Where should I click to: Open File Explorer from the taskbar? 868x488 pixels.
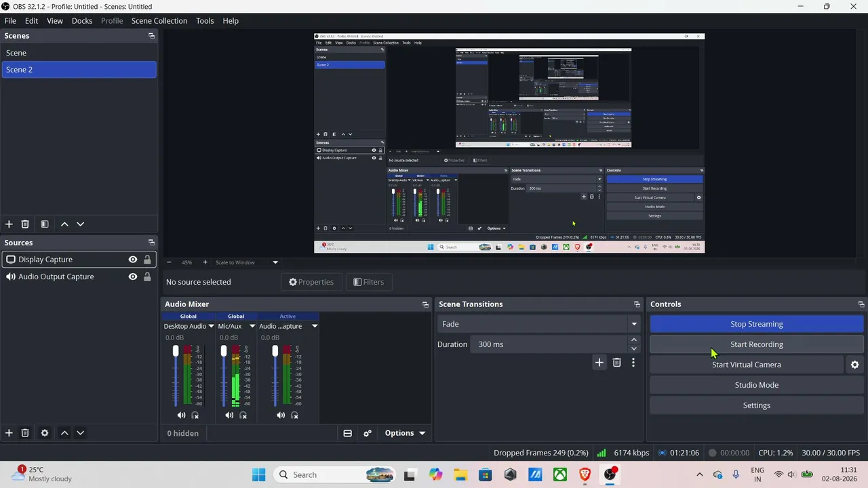[x=460, y=474]
